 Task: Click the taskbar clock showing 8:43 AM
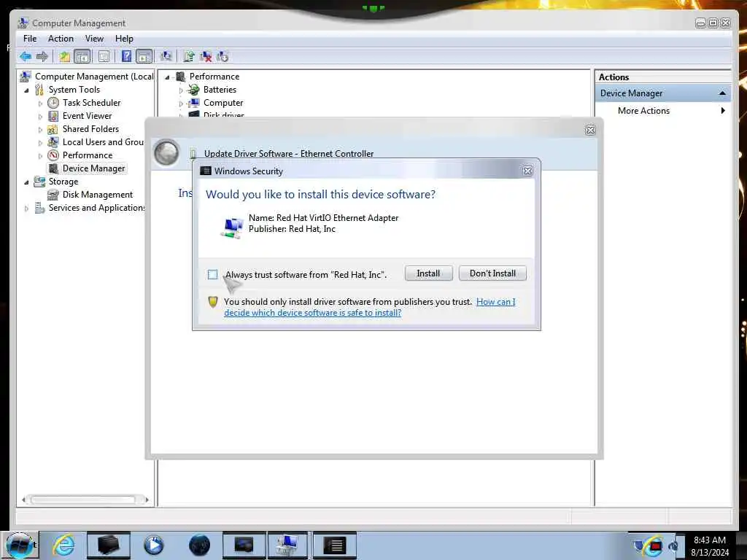[x=709, y=540]
